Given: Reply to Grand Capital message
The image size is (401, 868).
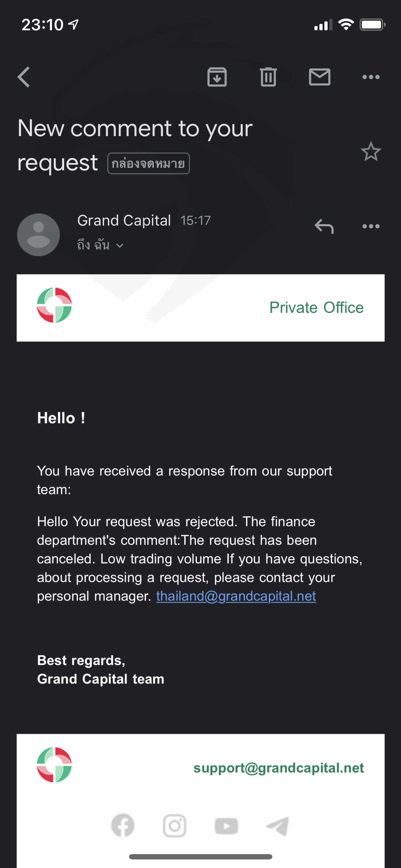Looking at the screenshot, I should 324,226.
